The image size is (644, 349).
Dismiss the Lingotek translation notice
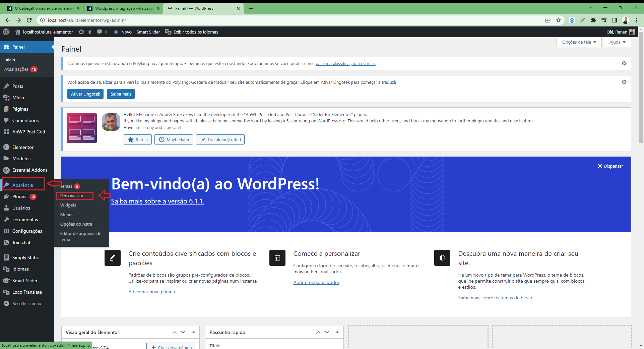coord(624,82)
